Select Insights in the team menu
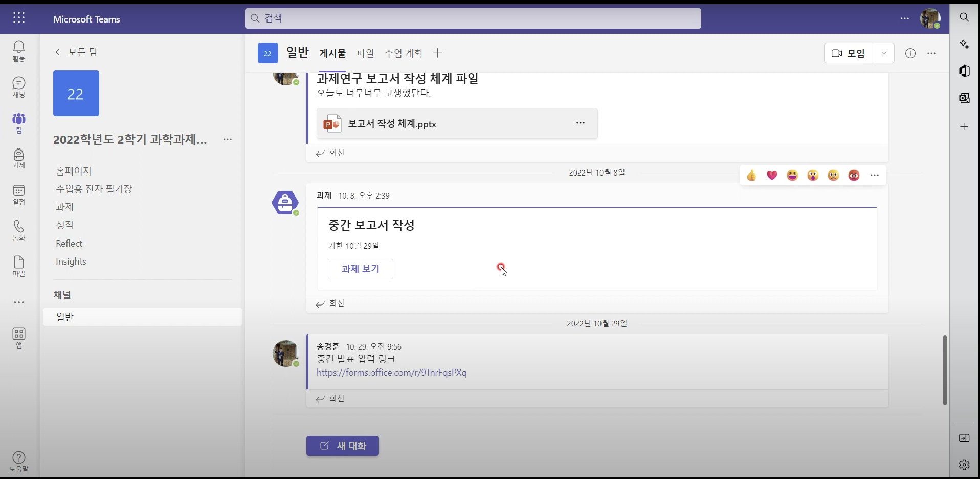 point(71,262)
